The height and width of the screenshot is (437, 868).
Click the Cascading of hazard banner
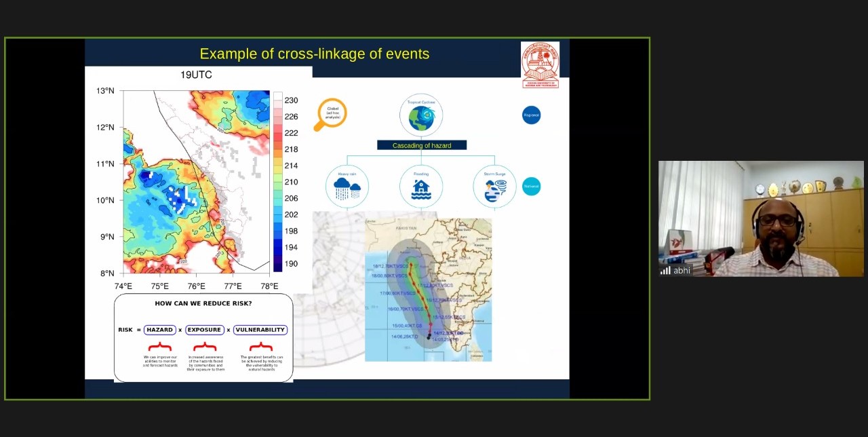coord(421,145)
